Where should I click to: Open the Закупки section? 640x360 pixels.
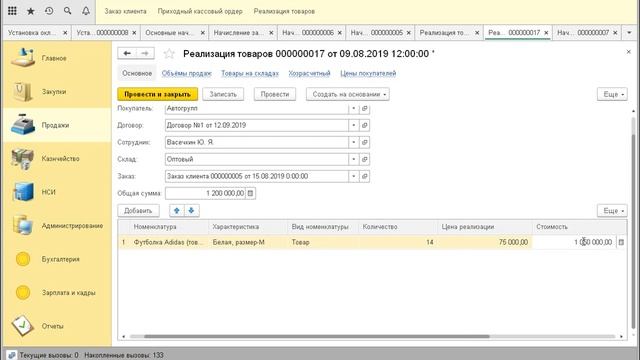coord(57,91)
